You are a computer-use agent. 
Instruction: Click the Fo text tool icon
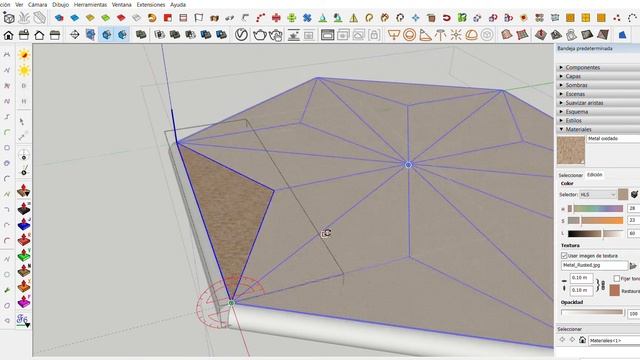tap(23, 320)
